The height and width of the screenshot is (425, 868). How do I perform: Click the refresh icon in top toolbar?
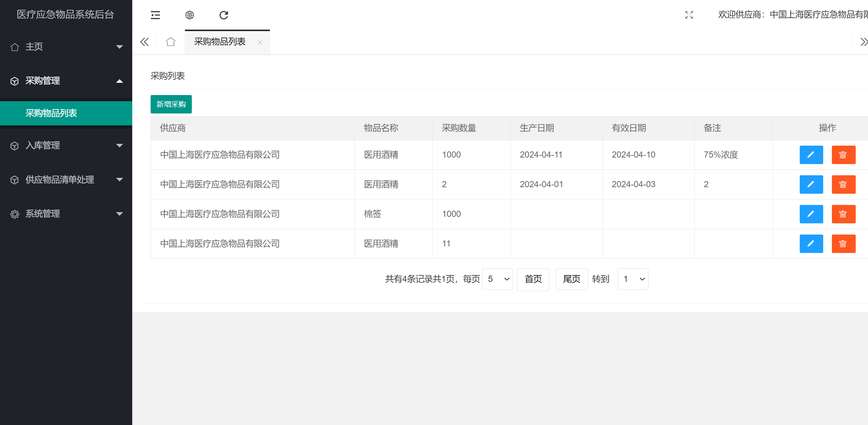tap(224, 15)
